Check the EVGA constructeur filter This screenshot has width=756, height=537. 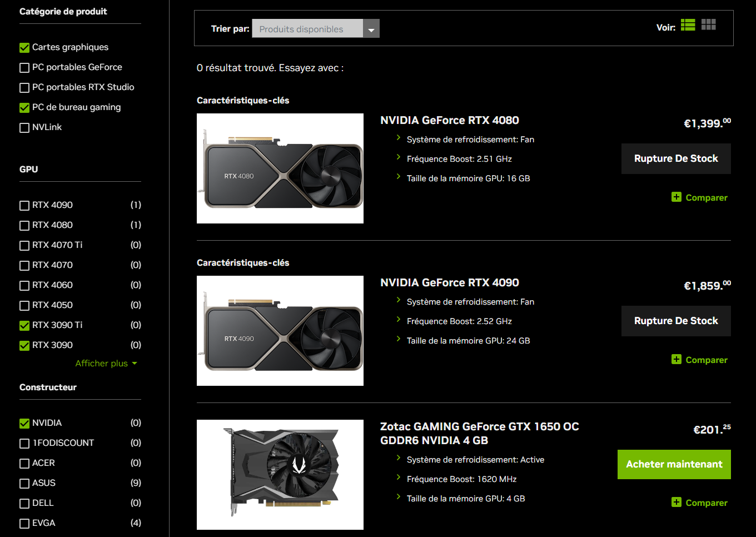pos(24,524)
